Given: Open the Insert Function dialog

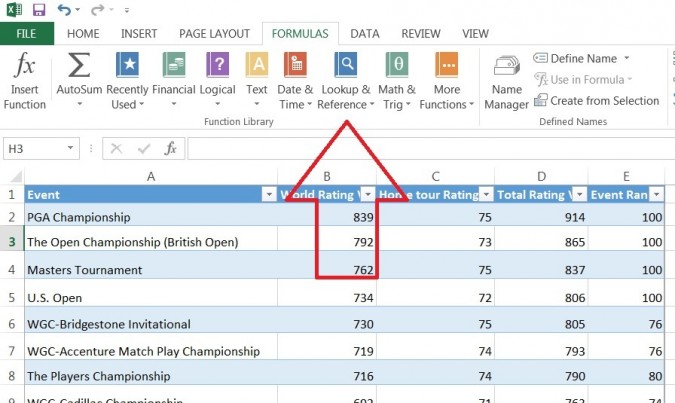Looking at the screenshot, I should (x=25, y=81).
